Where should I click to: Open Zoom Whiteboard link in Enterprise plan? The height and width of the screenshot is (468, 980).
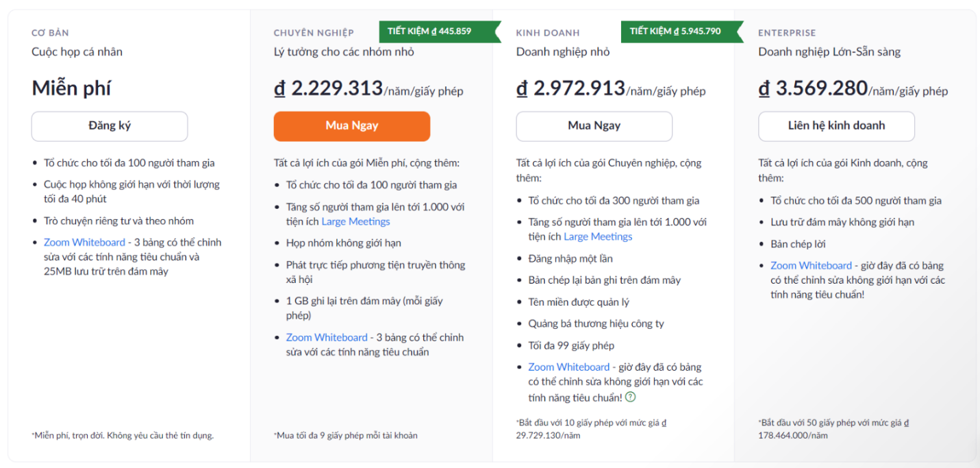pos(811,266)
